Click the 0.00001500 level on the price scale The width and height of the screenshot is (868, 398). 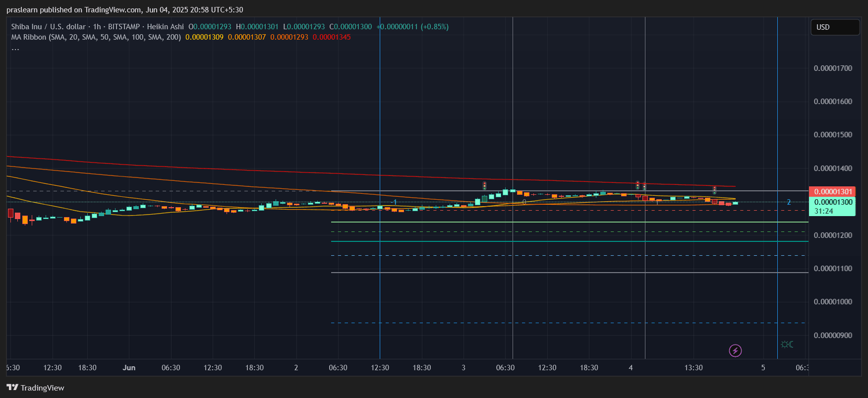pyautogui.click(x=833, y=135)
